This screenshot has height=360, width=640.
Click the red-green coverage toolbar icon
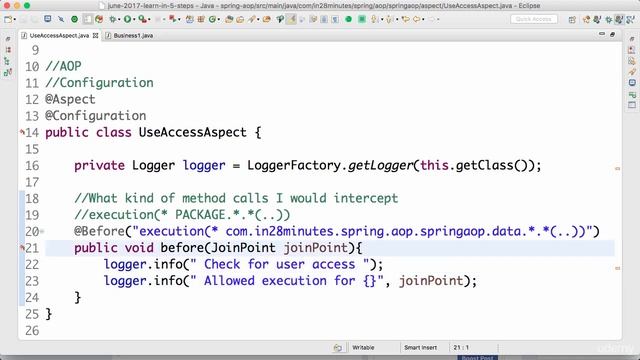(99, 19)
